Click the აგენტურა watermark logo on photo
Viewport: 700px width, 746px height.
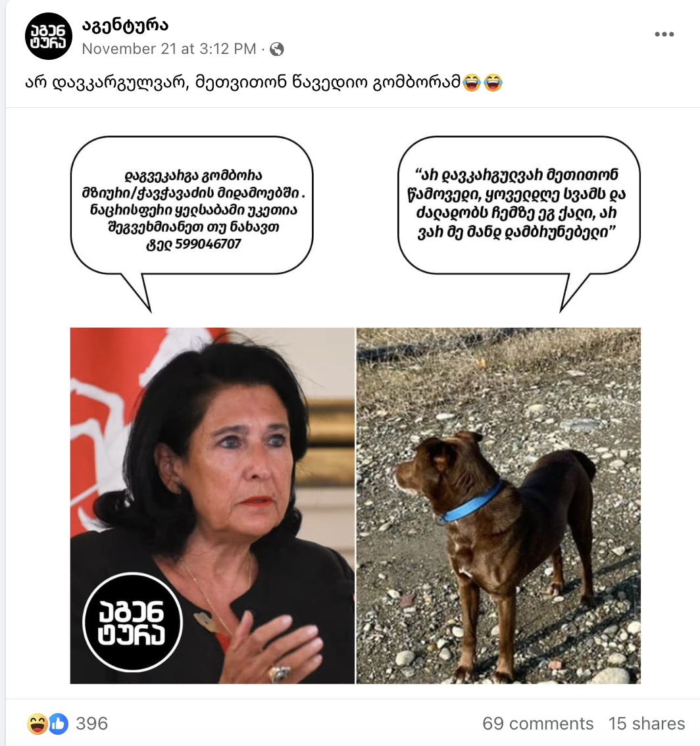click(x=132, y=622)
